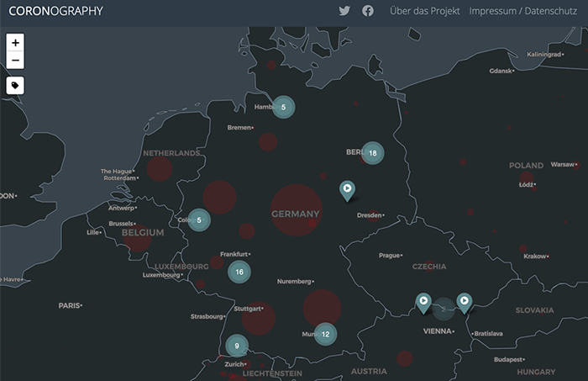Open the Twitter page icon

(x=344, y=11)
